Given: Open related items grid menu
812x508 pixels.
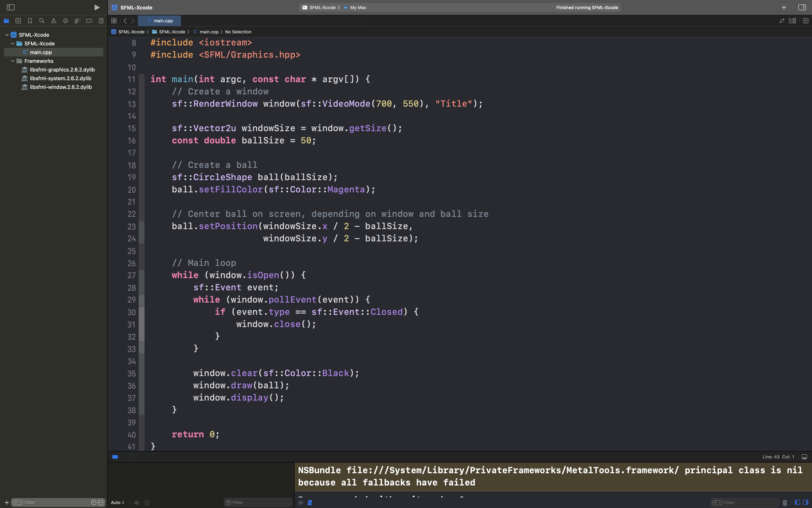Looking at the screenshot, I should click(x=114, y=21).
